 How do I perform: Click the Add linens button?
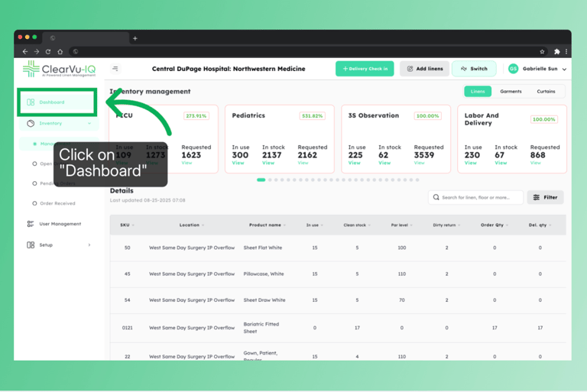424,69
